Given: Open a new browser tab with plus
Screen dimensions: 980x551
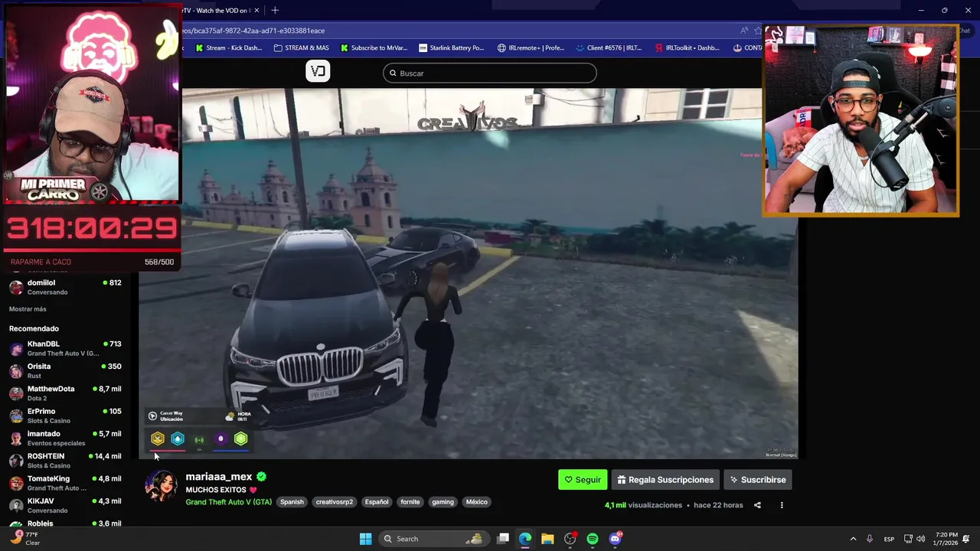Looking at the screenshot, I should tap(275, 10).
